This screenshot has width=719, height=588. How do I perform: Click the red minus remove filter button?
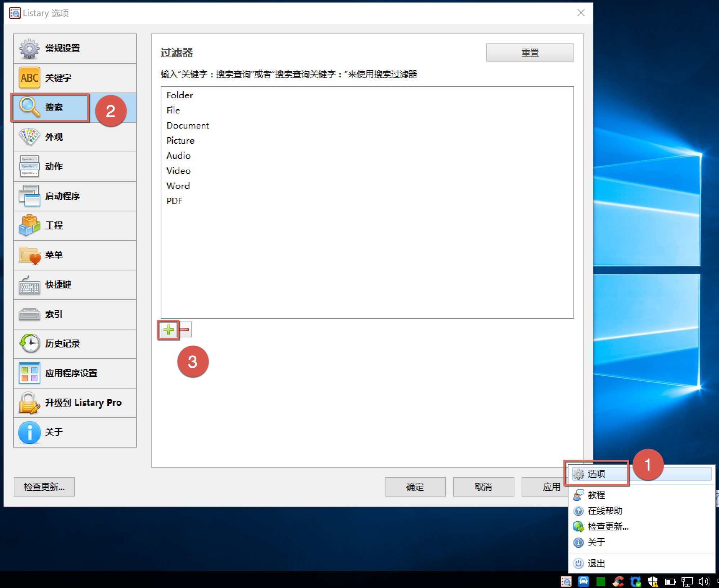184,329
